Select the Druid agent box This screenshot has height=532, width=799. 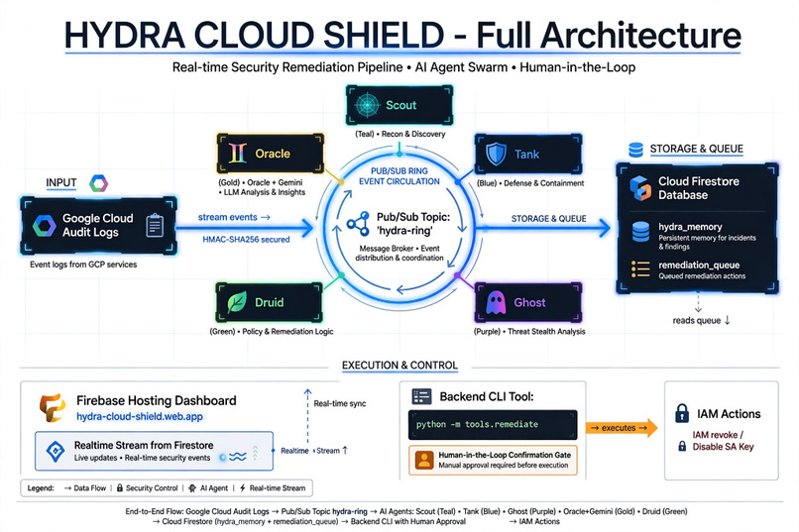click(x=269, y=302)
